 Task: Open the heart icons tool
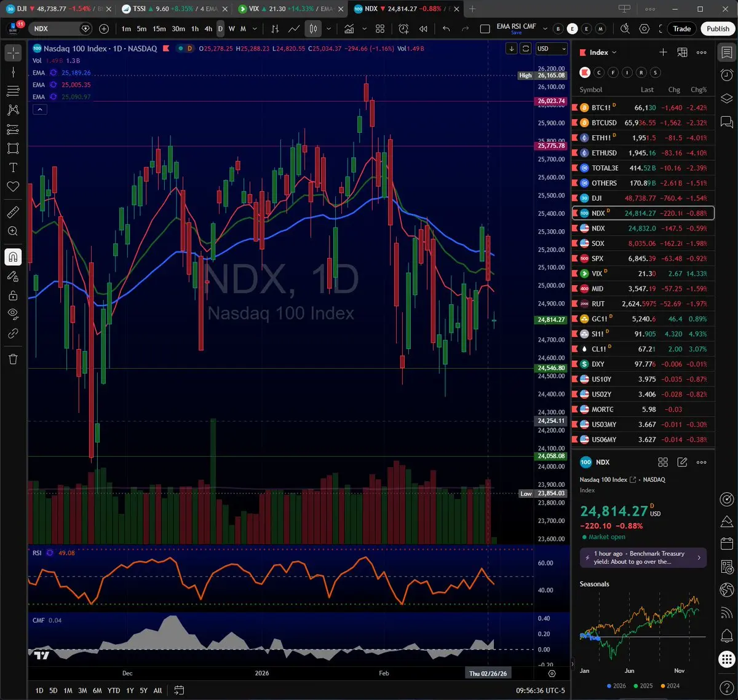[13, 186]
